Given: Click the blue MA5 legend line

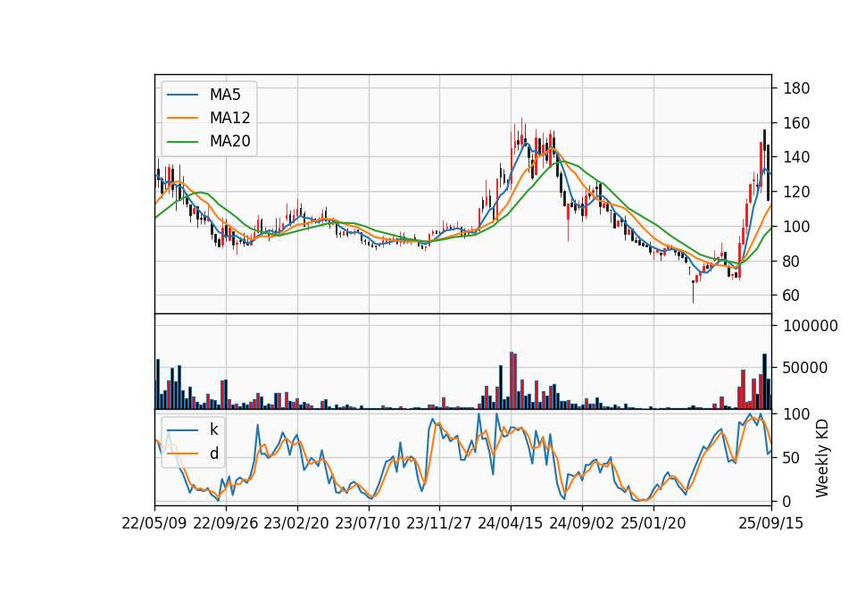Looking at the screenshot, I should [x=182, y=96].
